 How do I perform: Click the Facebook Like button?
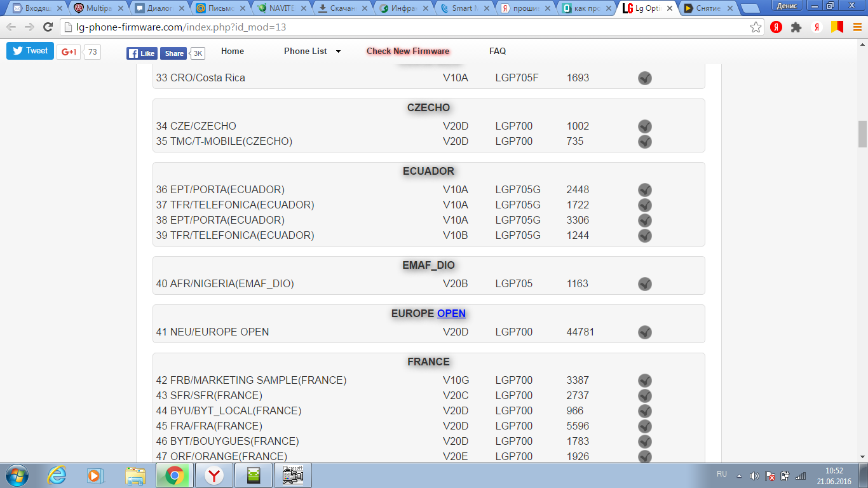[x=142, y=53]
